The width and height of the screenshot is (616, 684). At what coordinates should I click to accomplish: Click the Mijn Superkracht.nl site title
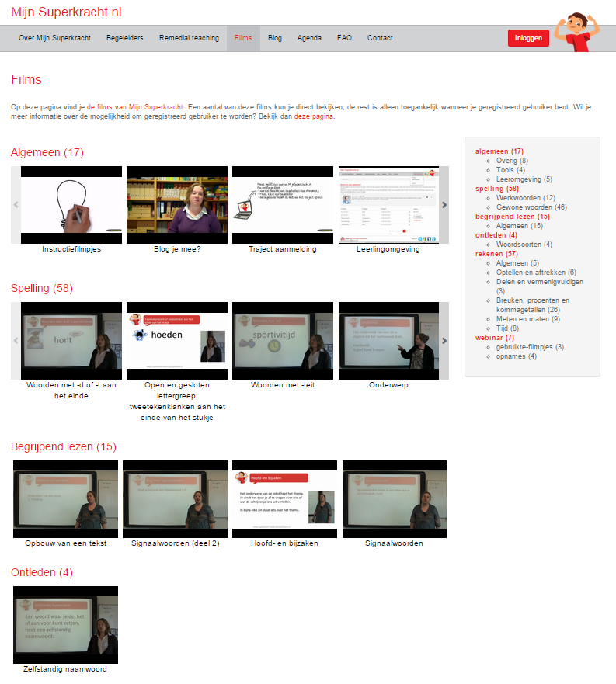66,12
